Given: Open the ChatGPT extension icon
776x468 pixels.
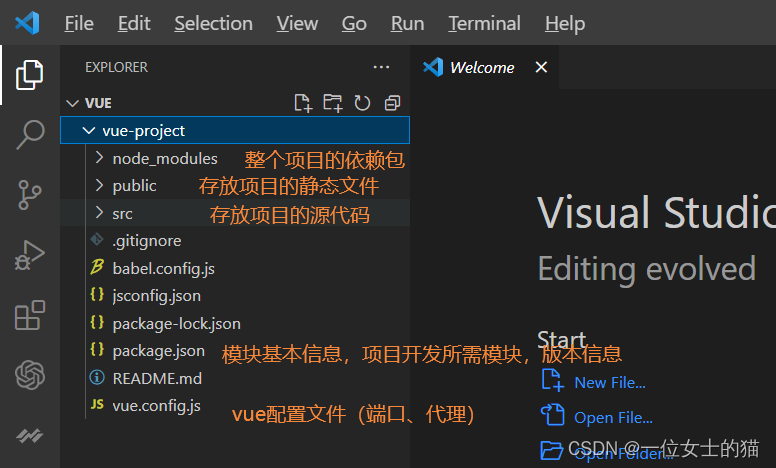Looking at the screenshot, I should 30,375.
